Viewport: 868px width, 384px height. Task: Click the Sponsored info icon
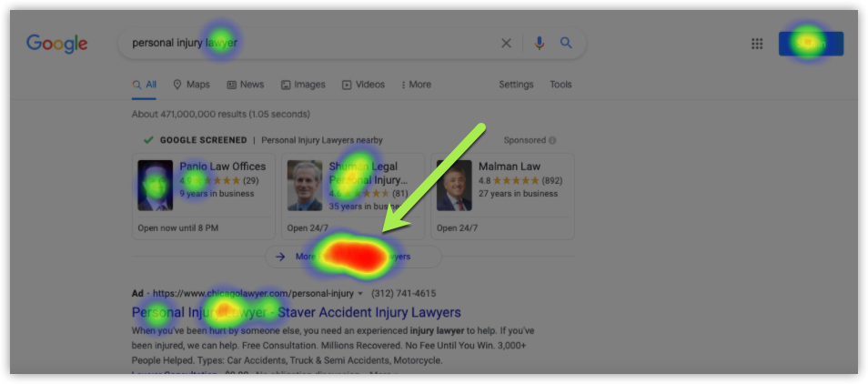[552, 140]
